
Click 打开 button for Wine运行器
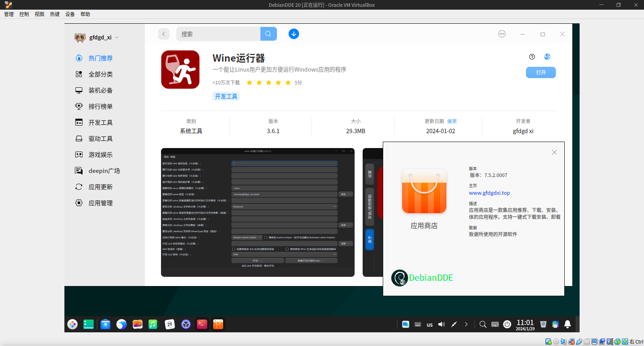(541, 72)
